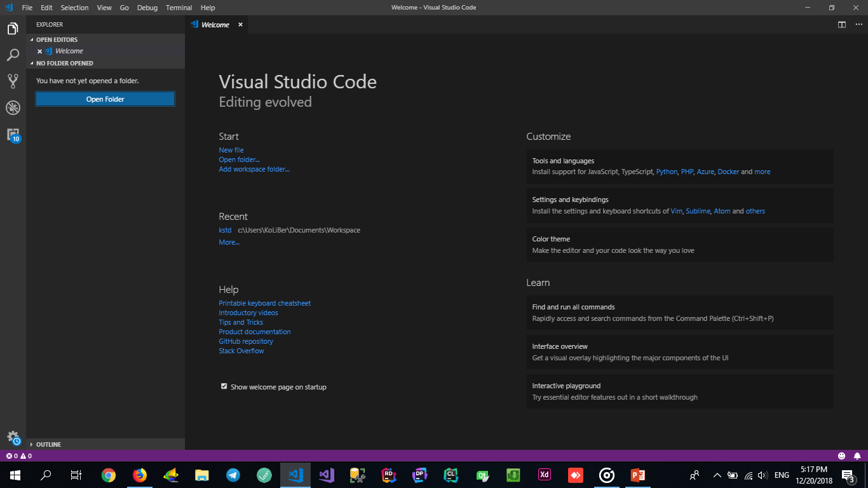Uncheck Show welcome page on startup
868x488 pixels.
pos(224,386)
